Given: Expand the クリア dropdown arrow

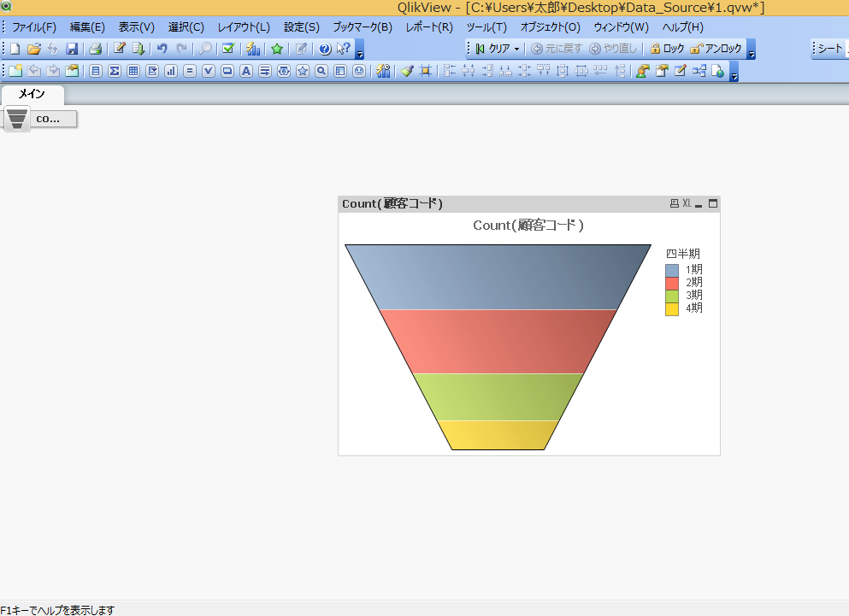Looking at the screenshot, I should click(516, 50).
